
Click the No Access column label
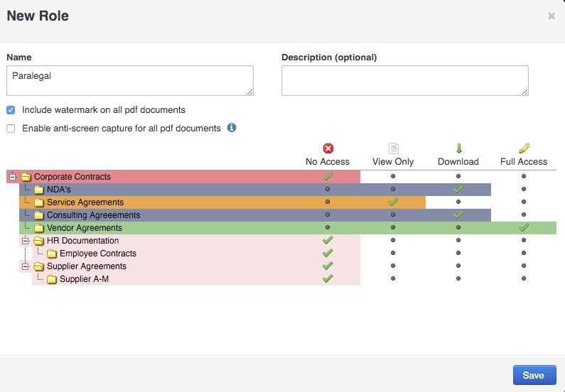point(328,162)
